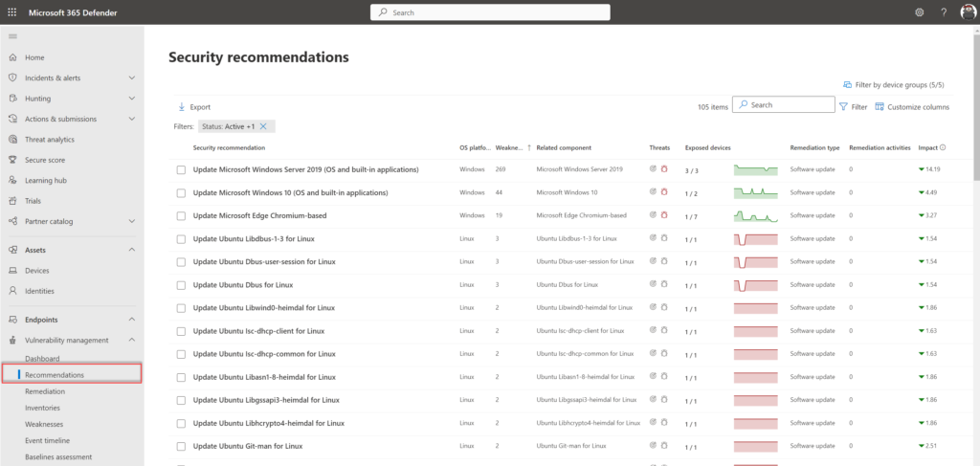Click the Partner catalog icon

tap(12, 221)
